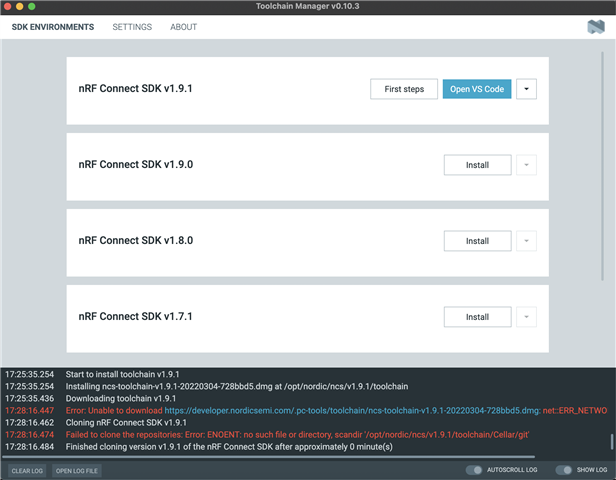Install nRF Connect SDK v1.7.1
This screenshot has height=480, width=616.
(478, 317)
